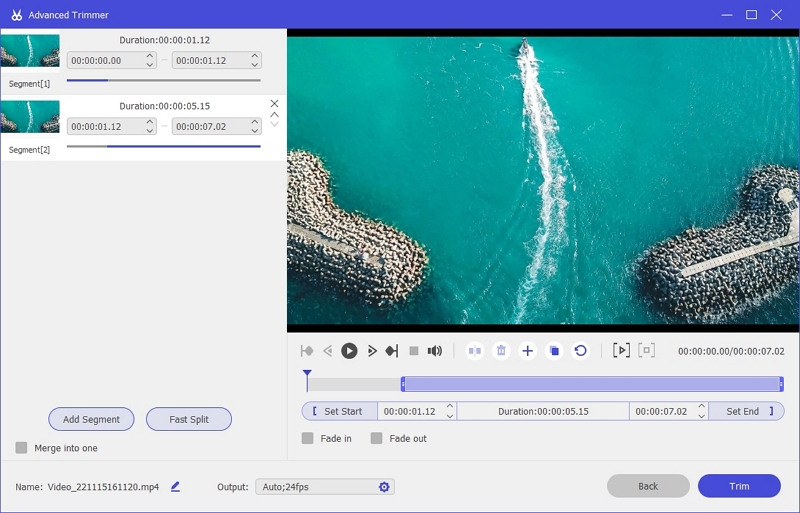Open the Output format box Auto;24fps
The width and height of the screenshot is (800, 513).
(x=325, y=487)
